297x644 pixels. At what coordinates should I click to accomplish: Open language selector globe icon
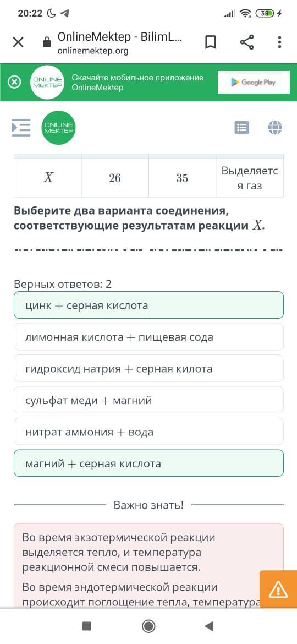point(275,128)
